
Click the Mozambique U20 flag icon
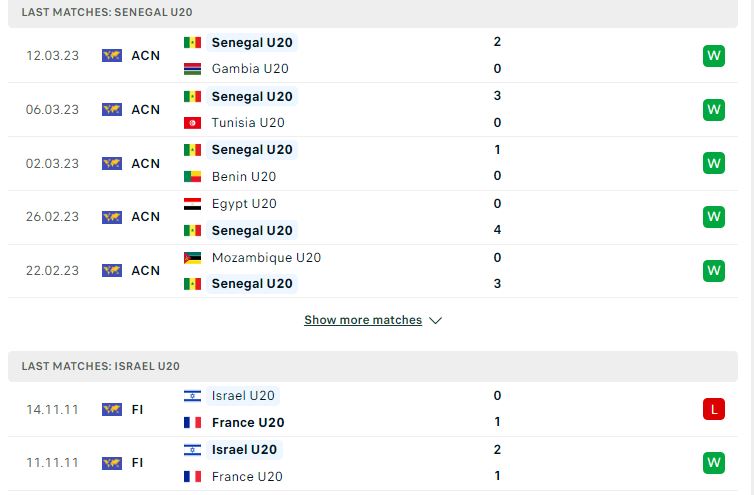point(192,258)
